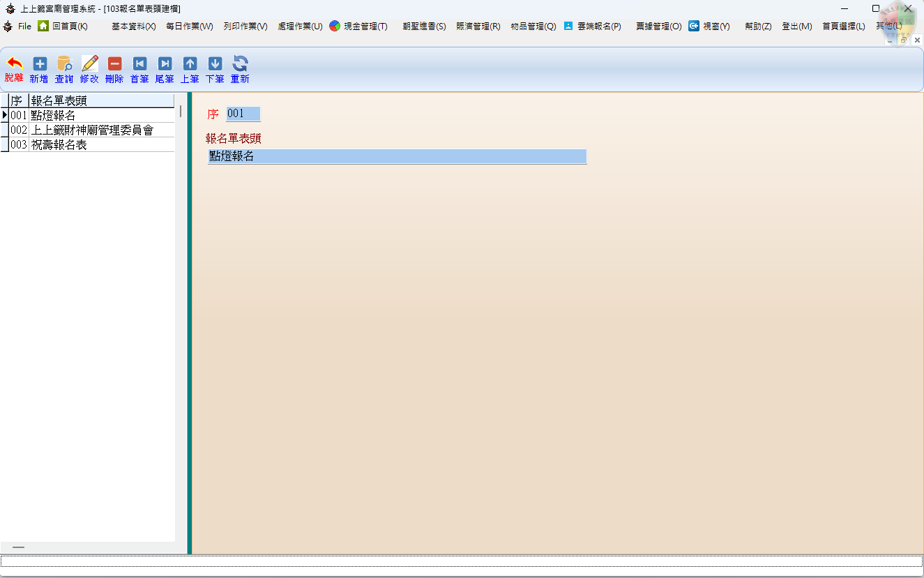Open the 每日作業(W) menu
The image size is (924, 578).
pyautogui.click(x=189, y=26)
